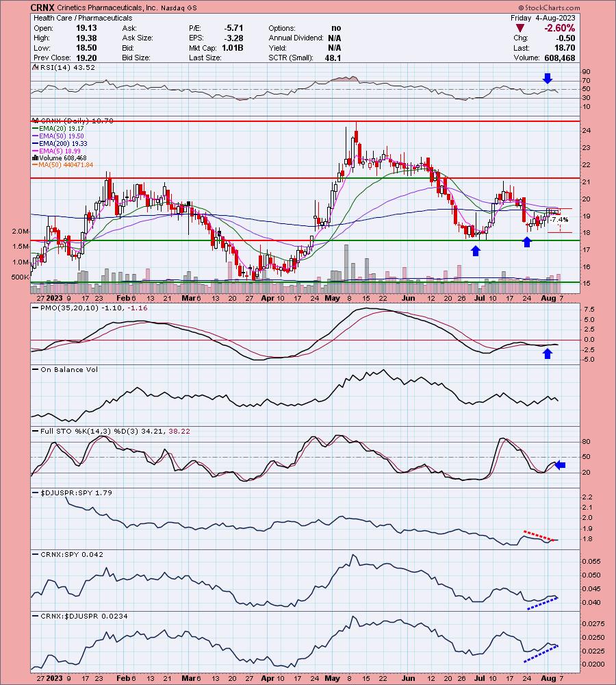
Task: Click the CRNX:SPY 0.042 ratio label
Action: (68, 554)
